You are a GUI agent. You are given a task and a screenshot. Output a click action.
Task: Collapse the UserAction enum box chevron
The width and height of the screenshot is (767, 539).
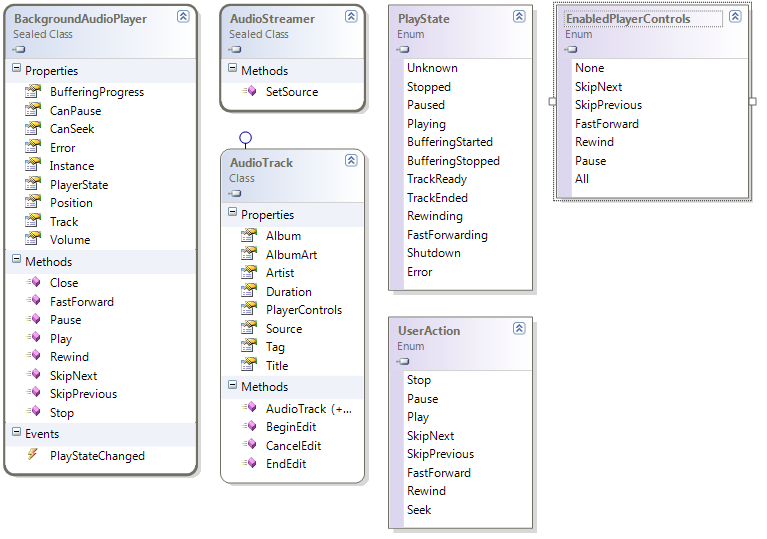519,328
